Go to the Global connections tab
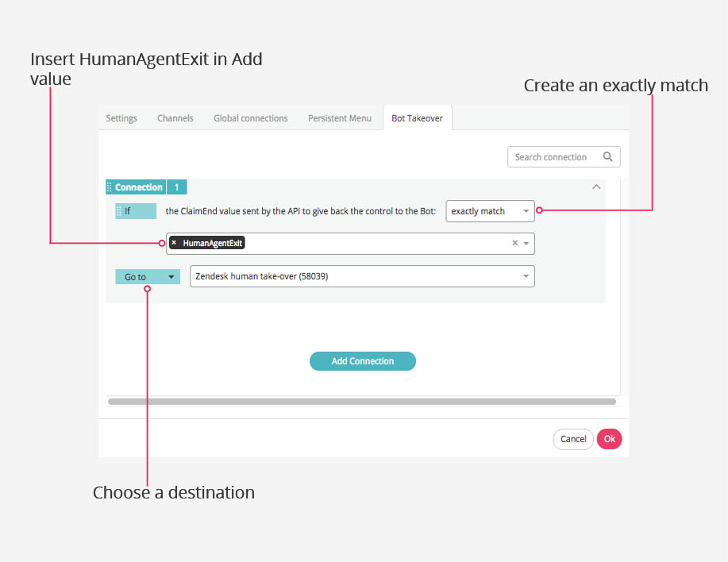The height and width of the screenshot is (562, 728). (x=251, y=118)
